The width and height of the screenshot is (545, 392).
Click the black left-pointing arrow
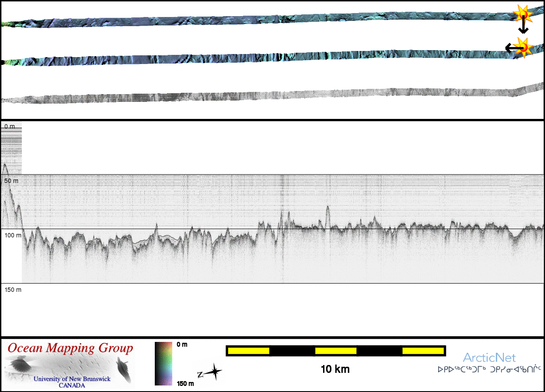click(511, 48)
